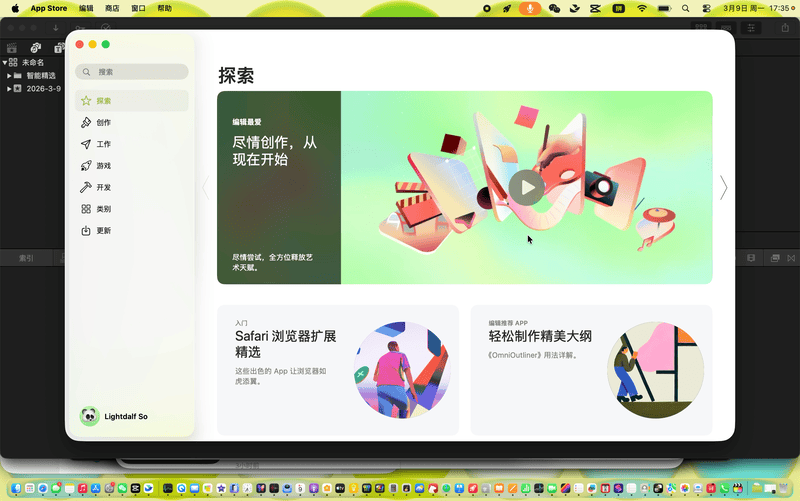Open the 更新 download icon
The height and width of the screenshot is (501, 800).
click(x=87, y=231)
